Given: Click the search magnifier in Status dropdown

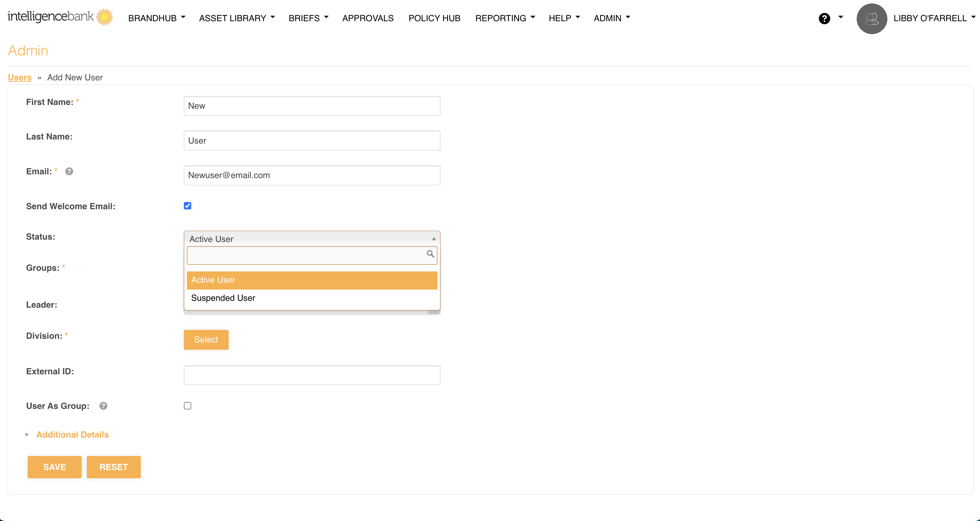Looking at the screenshot, I should coord(430,254).
